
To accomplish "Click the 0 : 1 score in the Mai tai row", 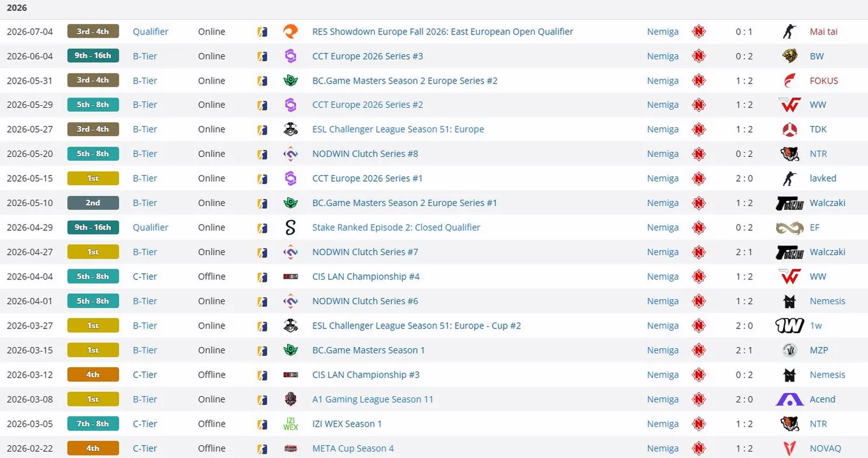I will click(x=744, y=31).
